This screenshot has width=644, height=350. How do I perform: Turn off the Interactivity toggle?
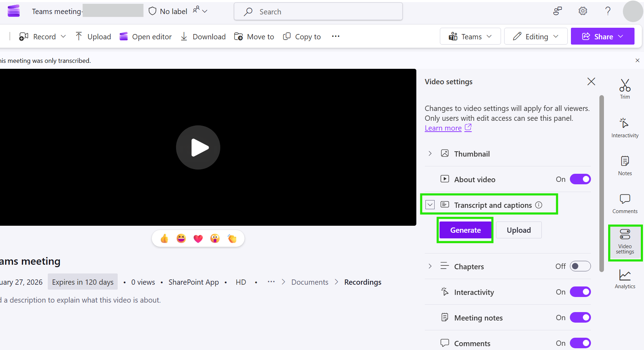pos(580,292)
